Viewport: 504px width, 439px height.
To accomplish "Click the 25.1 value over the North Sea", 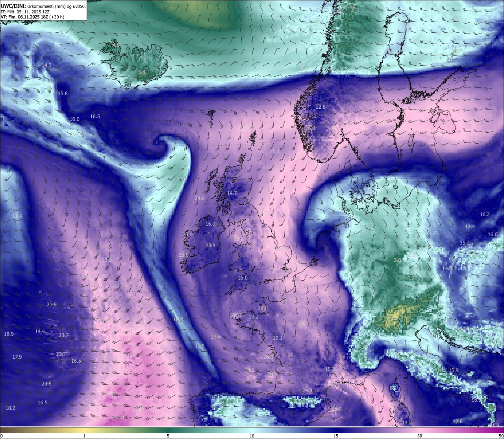I will [275, 152].
